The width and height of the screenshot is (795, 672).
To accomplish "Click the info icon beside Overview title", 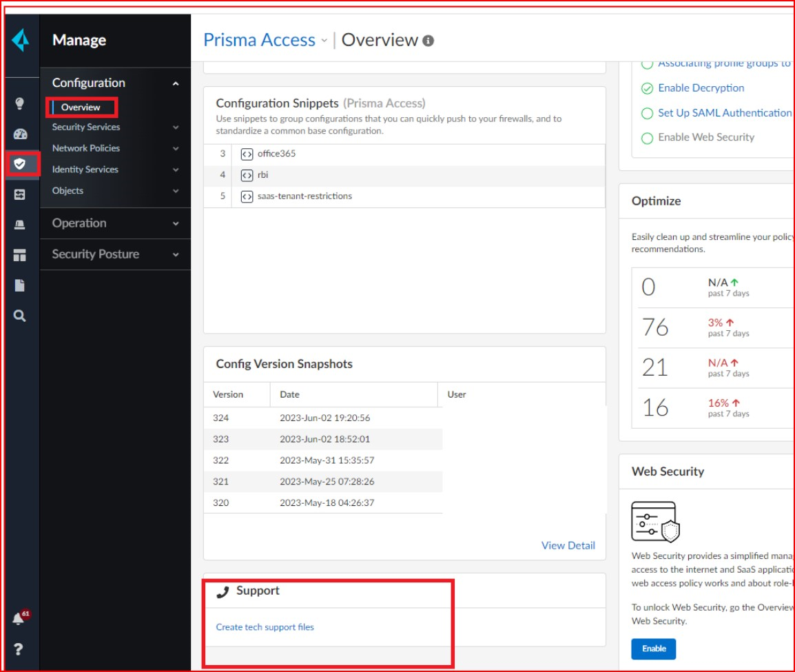I will pyautogui.click(x=428, y=41).
